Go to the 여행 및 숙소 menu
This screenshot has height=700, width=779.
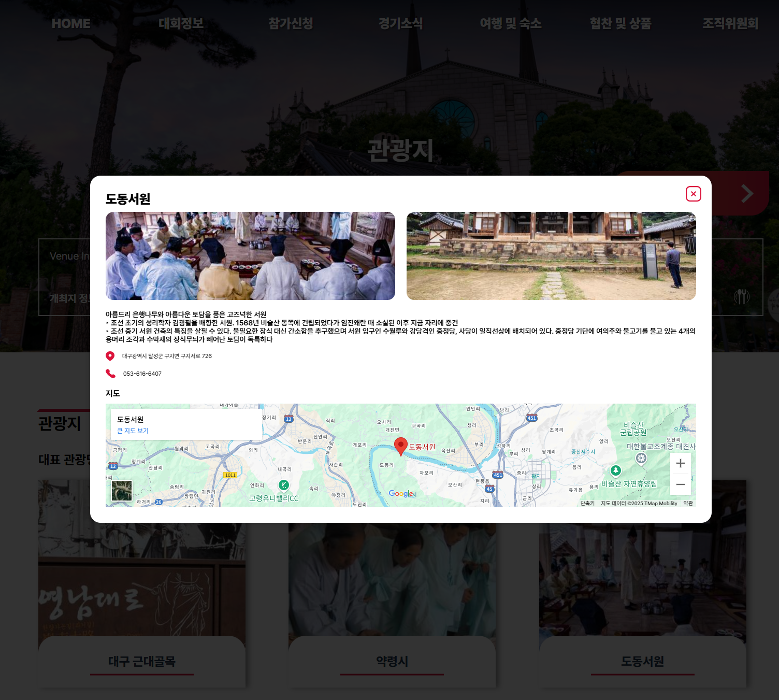[510, 23]
